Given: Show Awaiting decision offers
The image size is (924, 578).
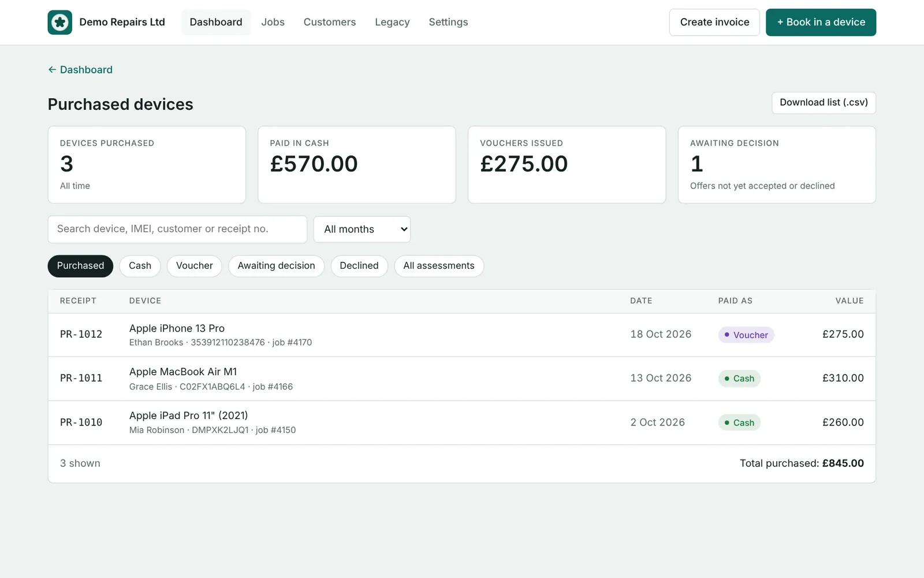Looking at the screenshot, I should click(x=276, y=266).
